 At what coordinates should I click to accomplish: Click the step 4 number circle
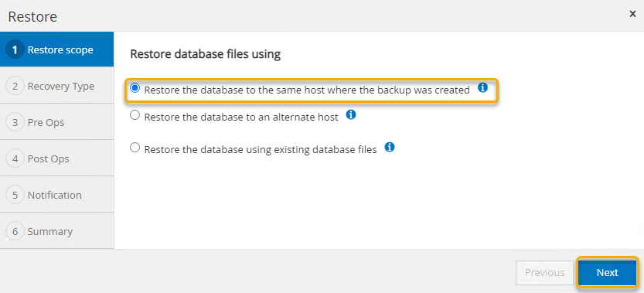pos(15,158)
